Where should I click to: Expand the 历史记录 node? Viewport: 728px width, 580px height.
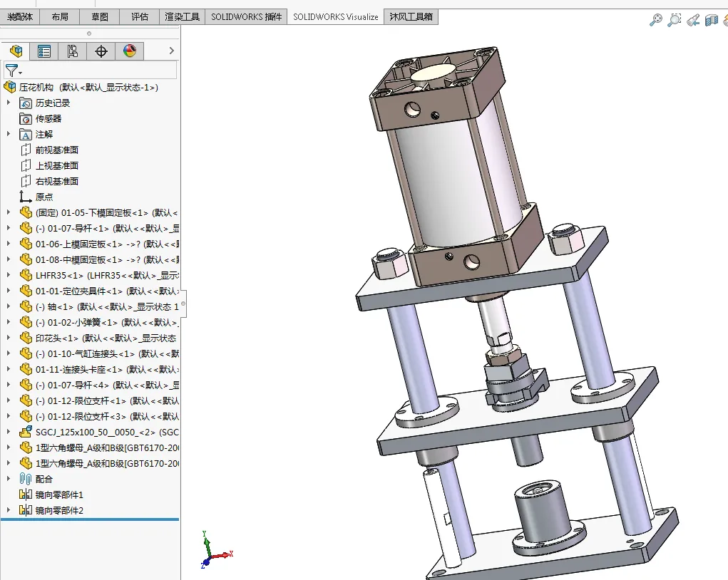[9, 103]
